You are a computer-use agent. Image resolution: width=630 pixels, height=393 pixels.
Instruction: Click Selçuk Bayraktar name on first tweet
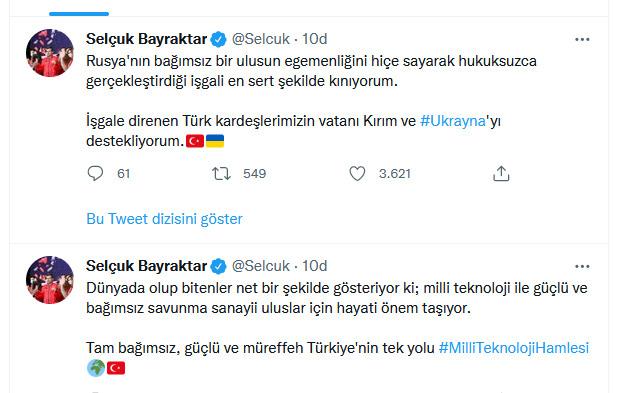147,39
